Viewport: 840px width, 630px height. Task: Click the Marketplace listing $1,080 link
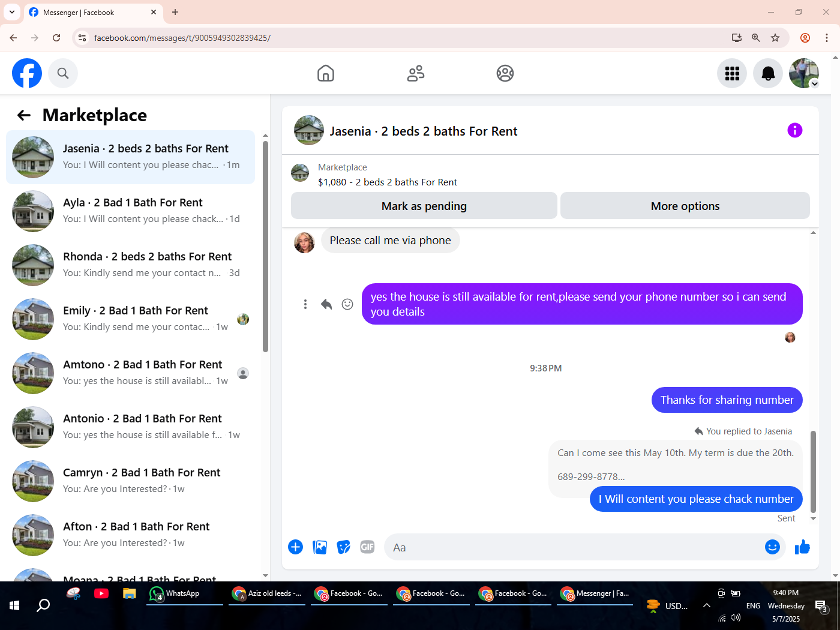click(x=388, y=182)
